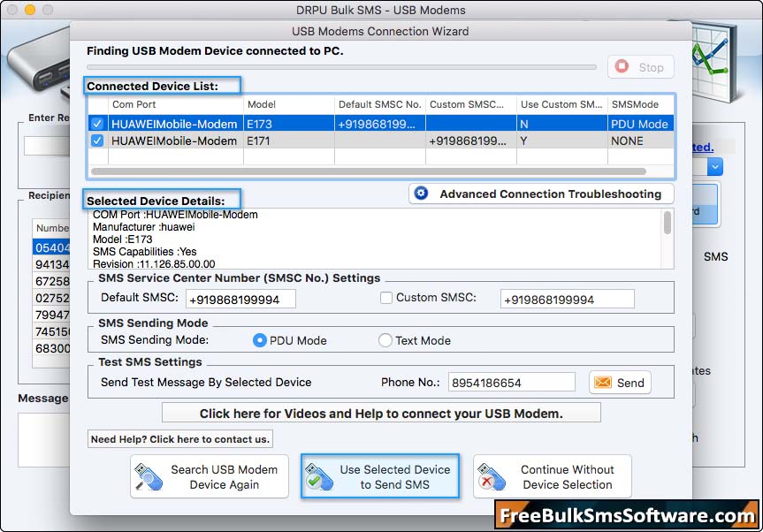Click the red Stop icon

622,66
